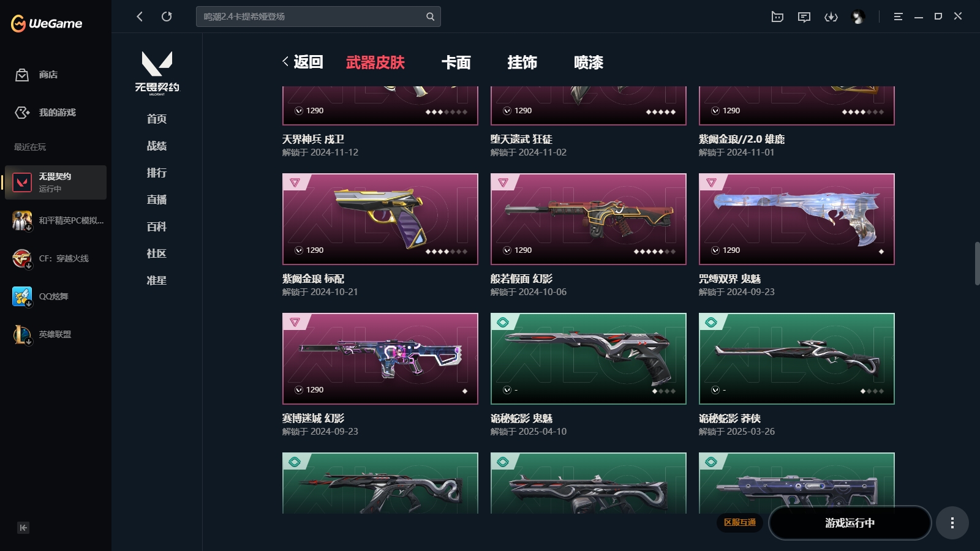Click the refresh page icon

pyautogui.click(x=167, y=17)
